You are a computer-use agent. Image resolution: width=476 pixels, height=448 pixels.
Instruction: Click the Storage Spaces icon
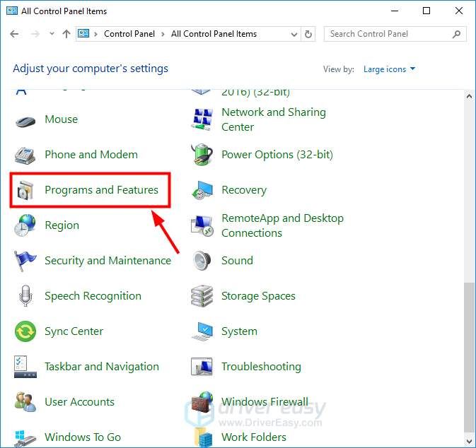(202, 296)
